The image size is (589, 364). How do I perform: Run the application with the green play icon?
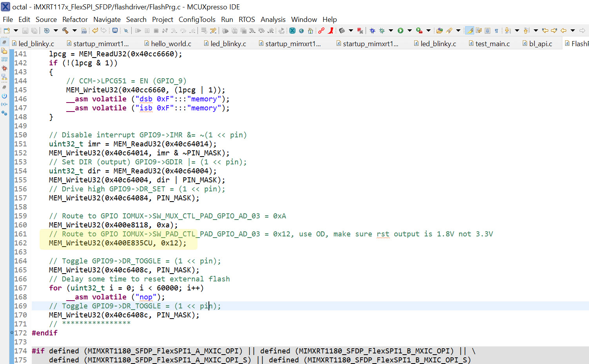pos(401,31)
